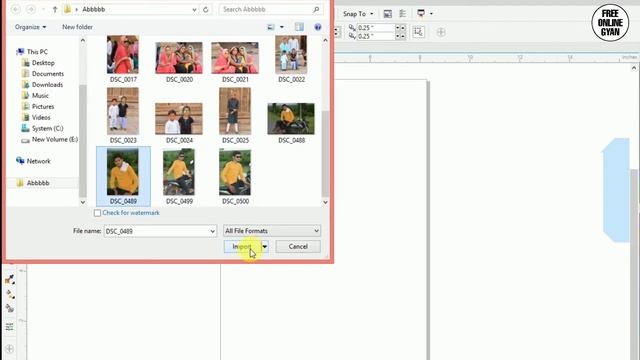Open Snap To dropdown in CorelDRAW

click(358, 14)
